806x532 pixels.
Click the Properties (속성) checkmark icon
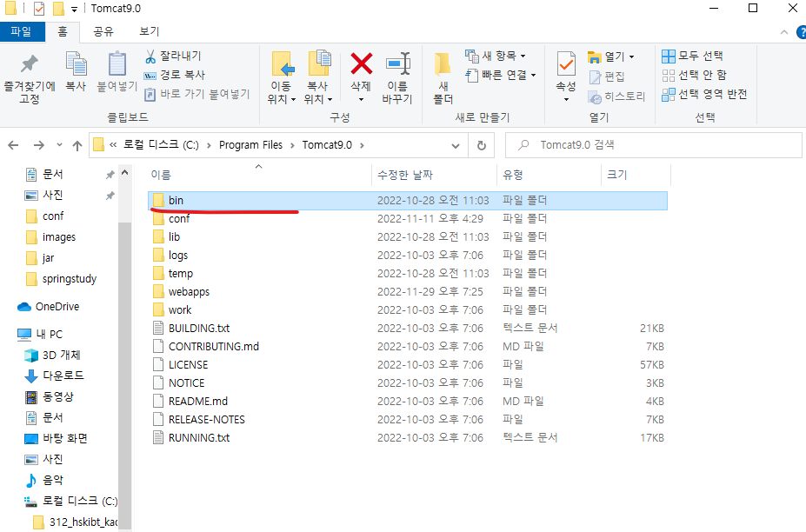(x=566, y=65)
